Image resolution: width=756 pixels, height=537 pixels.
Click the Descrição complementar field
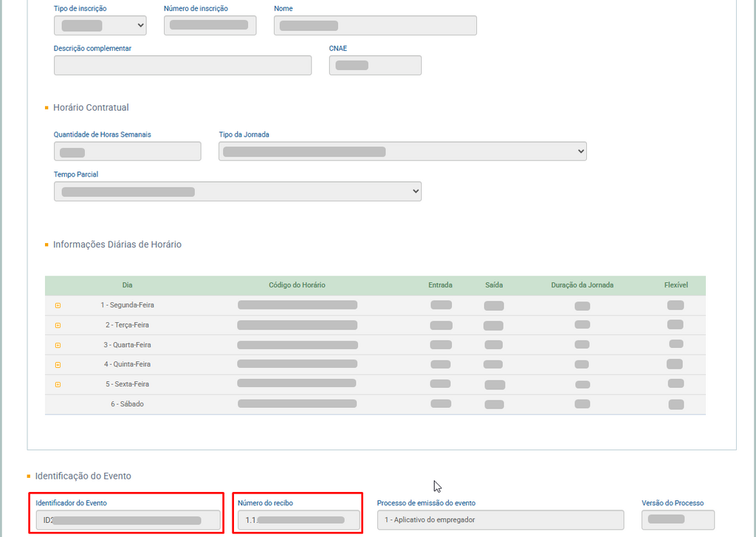[x=182, y=65]
